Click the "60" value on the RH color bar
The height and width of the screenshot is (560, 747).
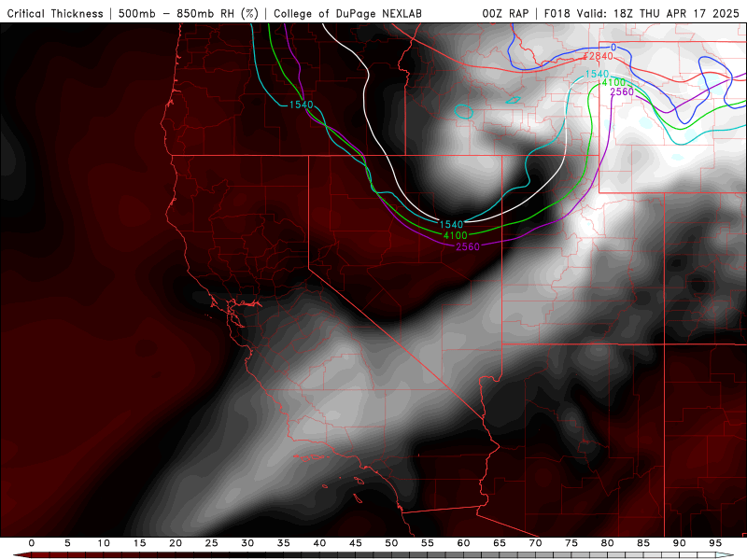(463, 543)
